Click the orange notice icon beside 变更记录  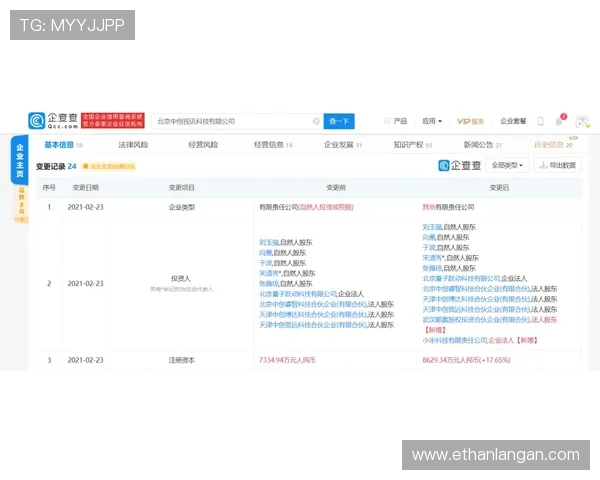pyautogui.click(x=86, y=166)
